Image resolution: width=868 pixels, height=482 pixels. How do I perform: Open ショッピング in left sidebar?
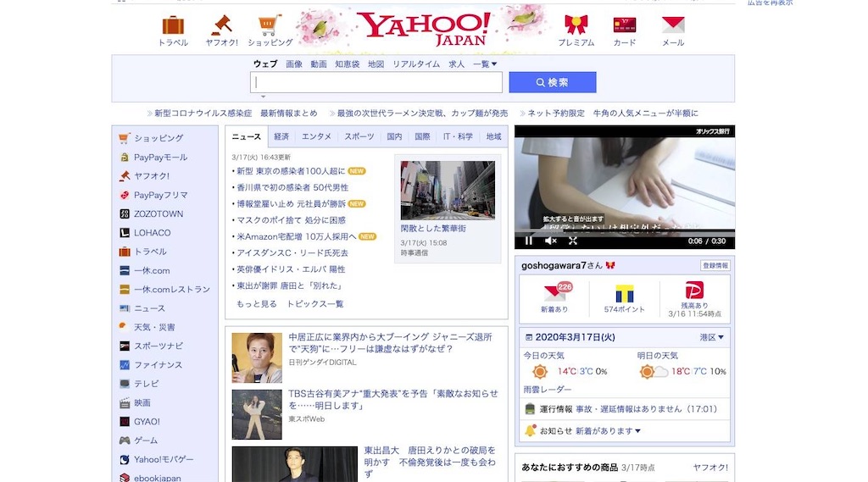click(159, 138)
